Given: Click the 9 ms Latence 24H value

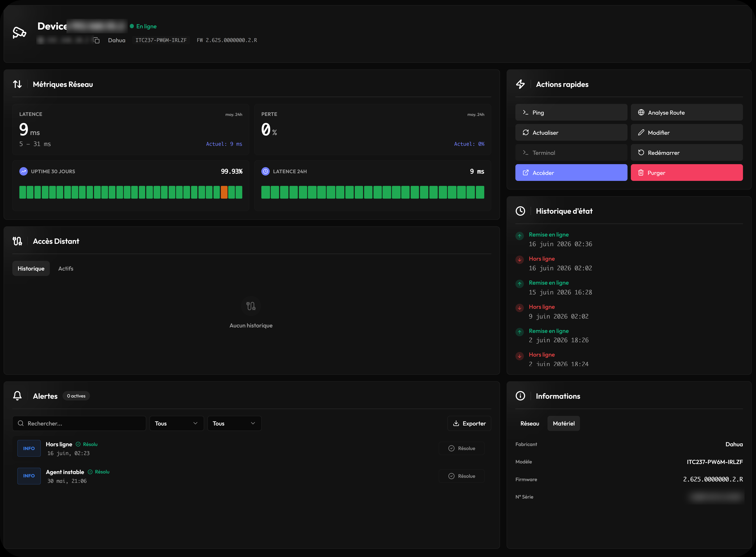Looking at the screenshot, I should [477, 171].
